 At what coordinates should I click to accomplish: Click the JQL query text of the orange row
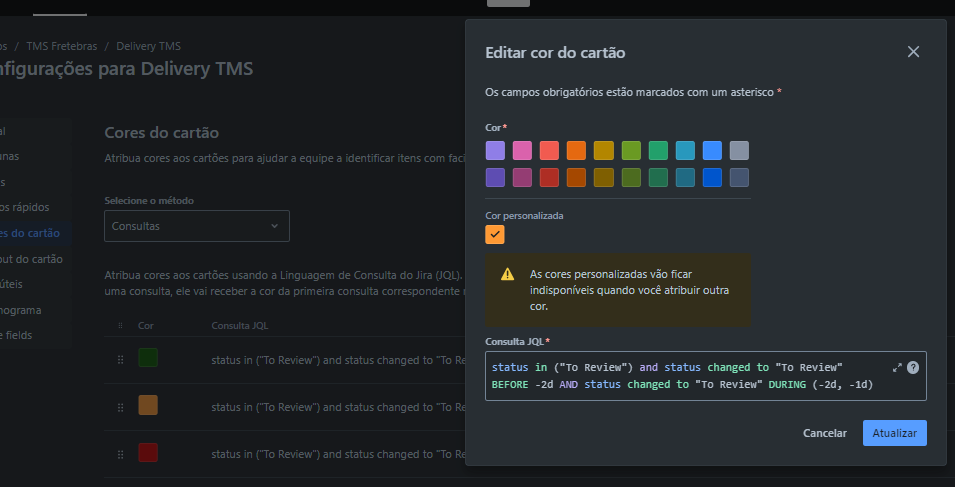pos(339,407)
